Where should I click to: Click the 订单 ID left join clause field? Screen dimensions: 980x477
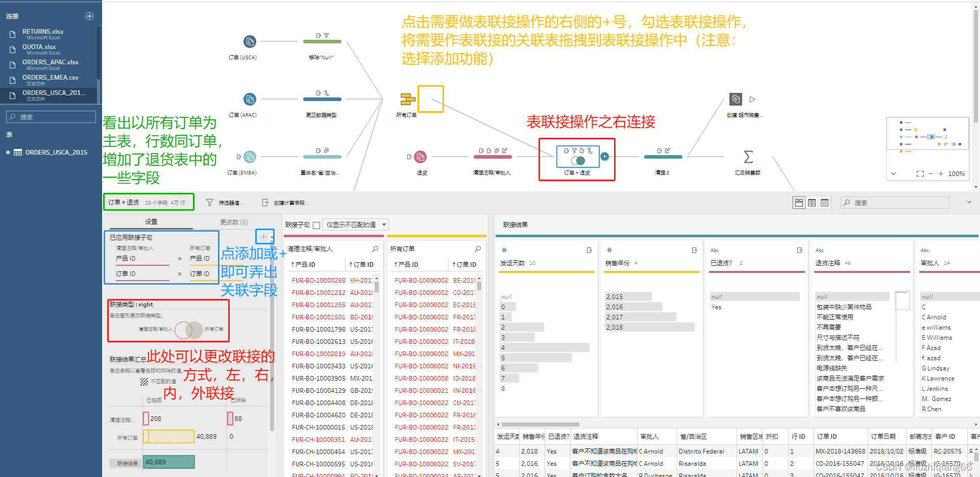(142, 274)
